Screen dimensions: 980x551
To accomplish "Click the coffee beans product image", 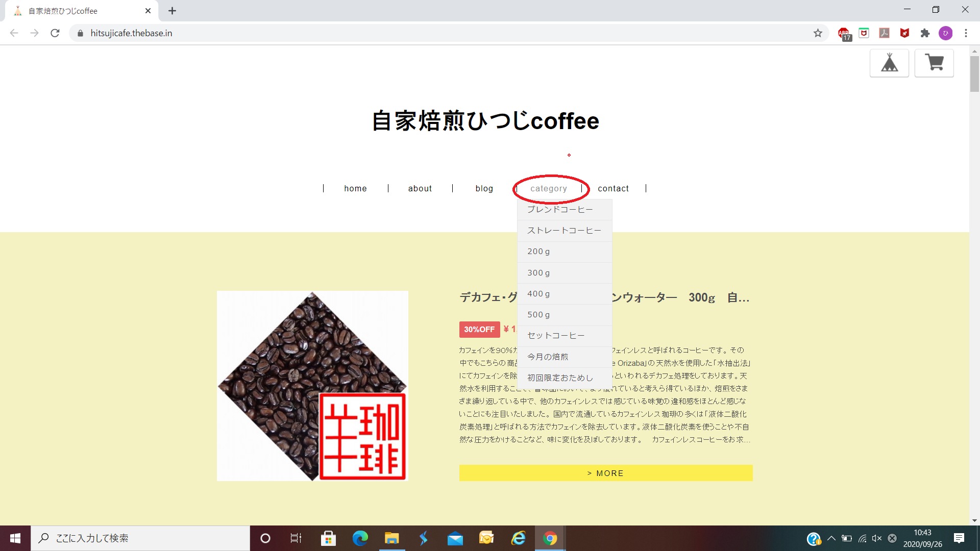I will coord(312,386).
